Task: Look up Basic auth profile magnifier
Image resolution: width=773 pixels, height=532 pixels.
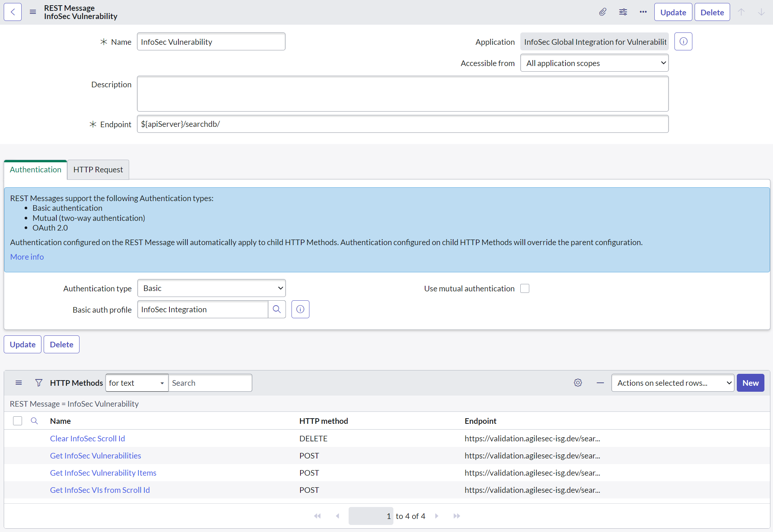Action: [x=277, y=309]
